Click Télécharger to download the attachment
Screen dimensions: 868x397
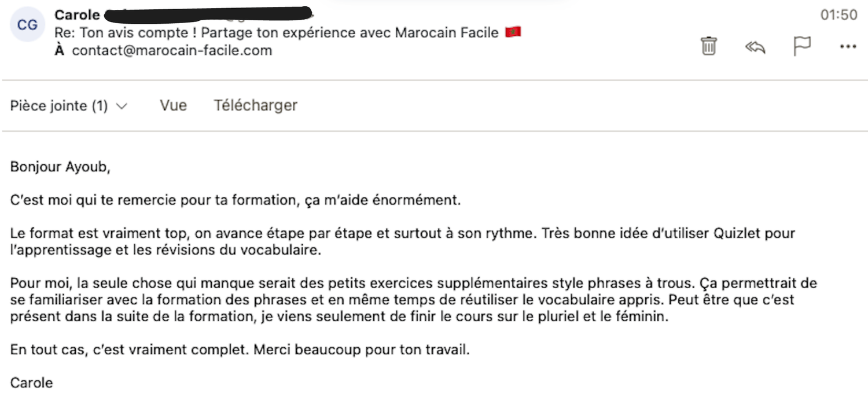click(x=256, y=105)
